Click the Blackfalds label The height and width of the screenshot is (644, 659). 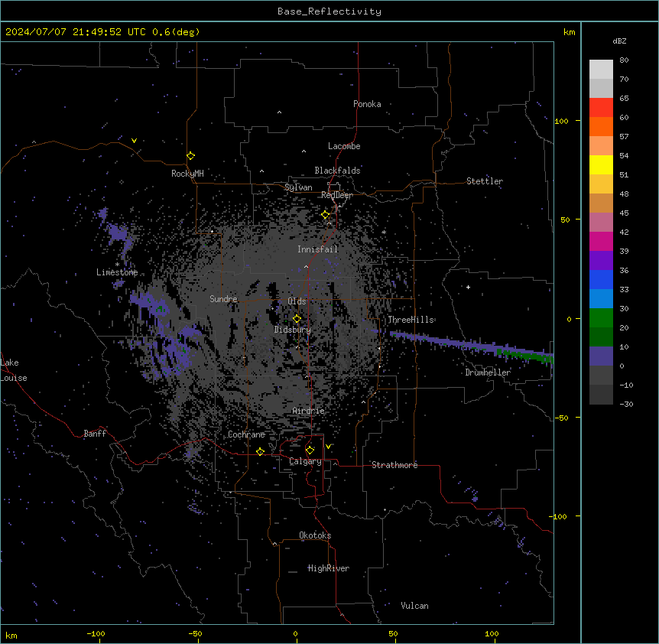point(337,171)
